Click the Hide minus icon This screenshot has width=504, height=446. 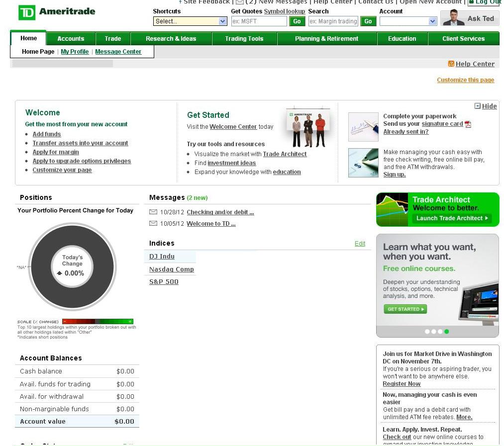click(x=477, y=106)
